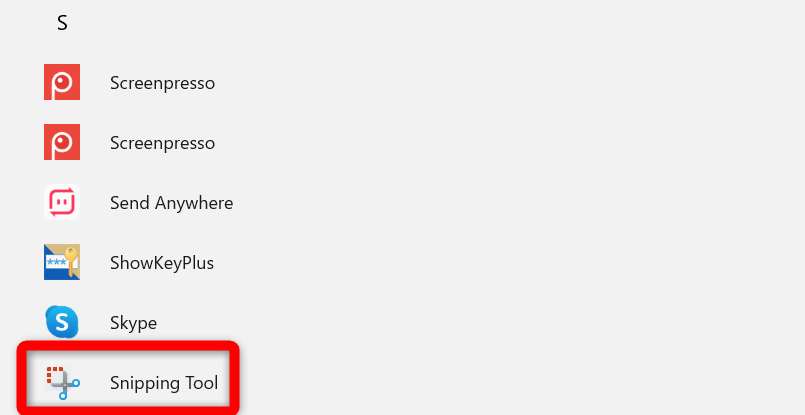The width and height of the screenshot is (805, 415).
Task: Select the Snipping Tool text label
Action: pyautogui.click(x=164, y=383)
